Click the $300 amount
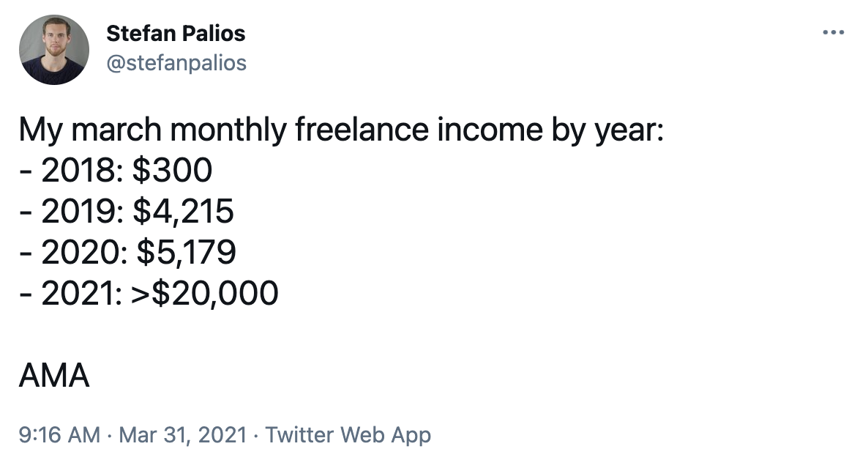Screen dimensions: 868x460 click(x=172, y=170)
